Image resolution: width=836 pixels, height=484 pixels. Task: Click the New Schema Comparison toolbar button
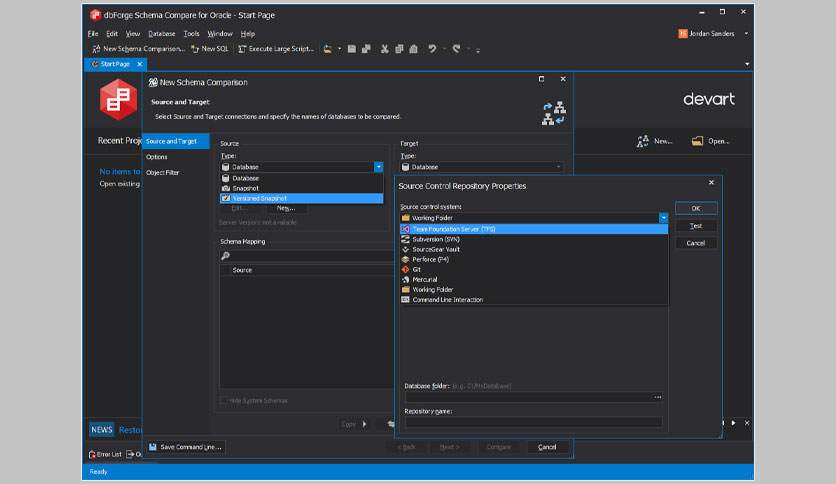click(139, 49)
